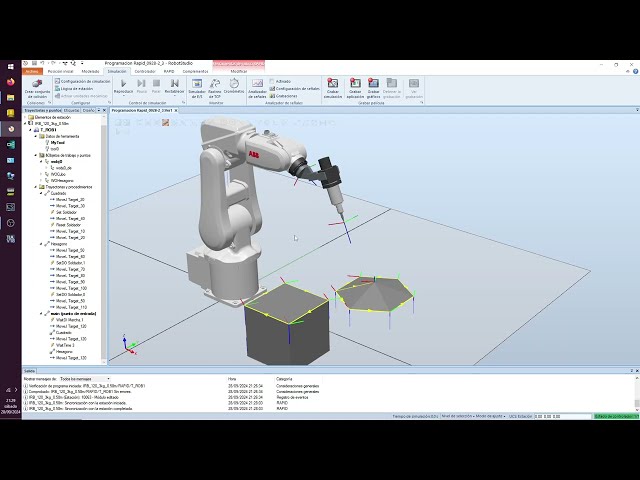Open the Simulador de E/S tool
Viewport: 640px width, 480px height.
pyautogui.click(x=197, y=88)
